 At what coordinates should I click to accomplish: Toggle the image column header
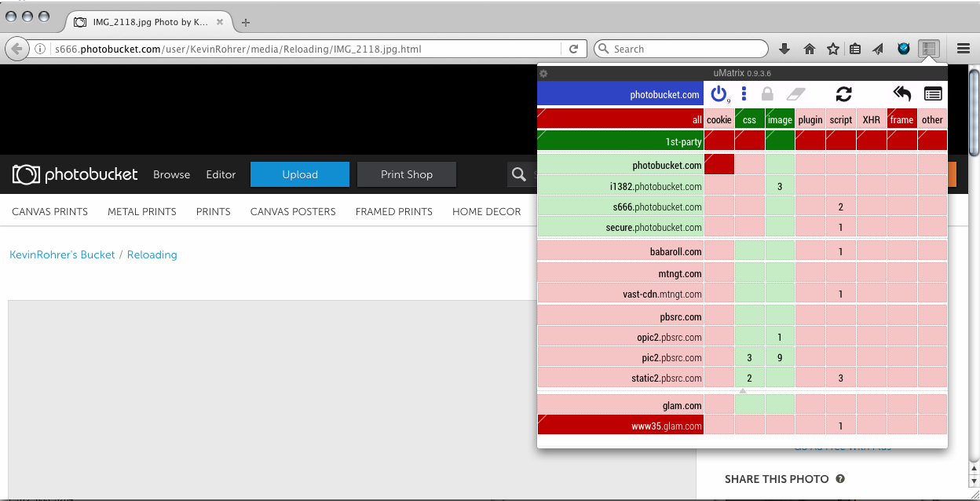click(780, 119)
